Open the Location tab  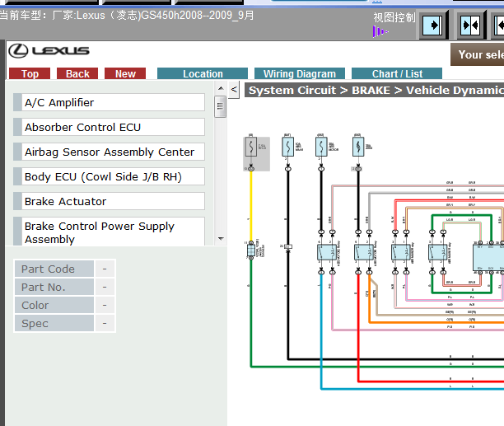point(203,73)
